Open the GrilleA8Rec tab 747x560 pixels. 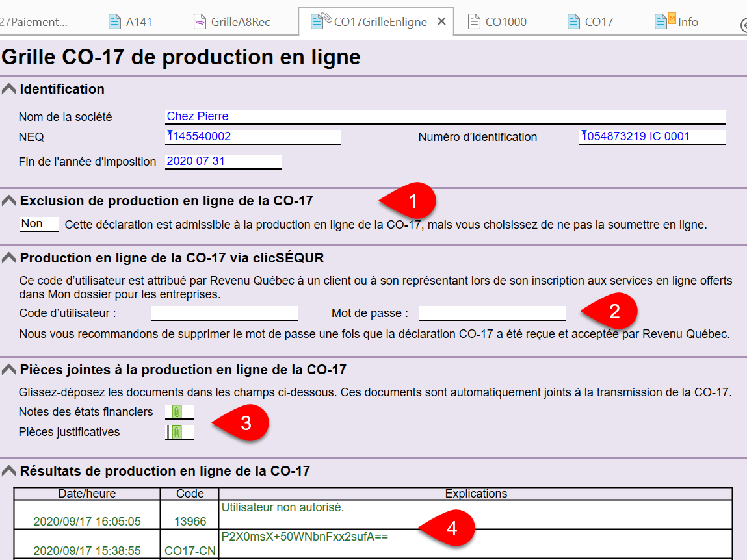coord(232,22)
